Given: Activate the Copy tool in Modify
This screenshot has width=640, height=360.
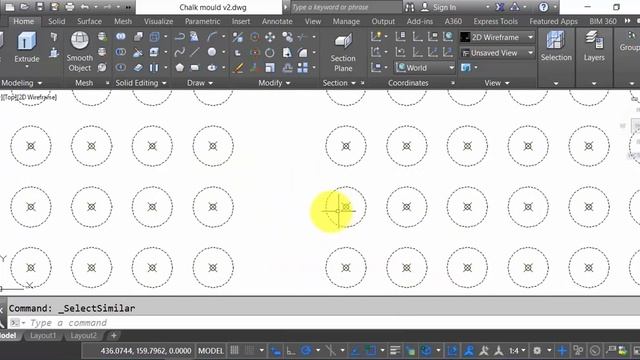Looking at the screenshot, I should 287,37.
